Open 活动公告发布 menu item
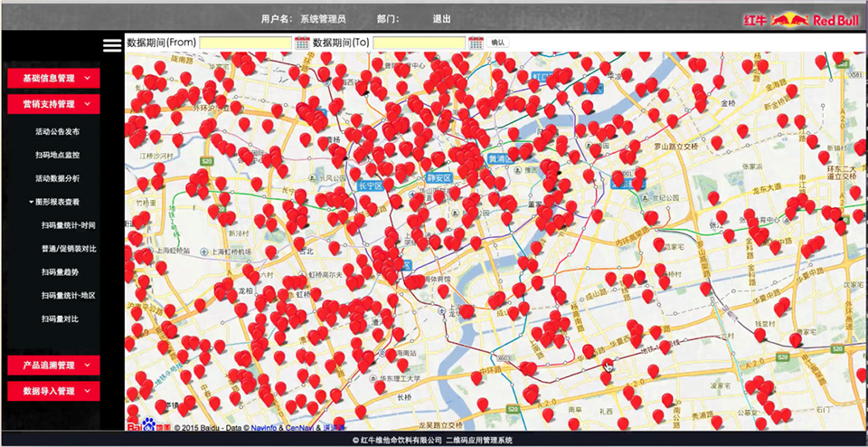The width and height of the screenshot is (868, 447). tap(57, 131)
